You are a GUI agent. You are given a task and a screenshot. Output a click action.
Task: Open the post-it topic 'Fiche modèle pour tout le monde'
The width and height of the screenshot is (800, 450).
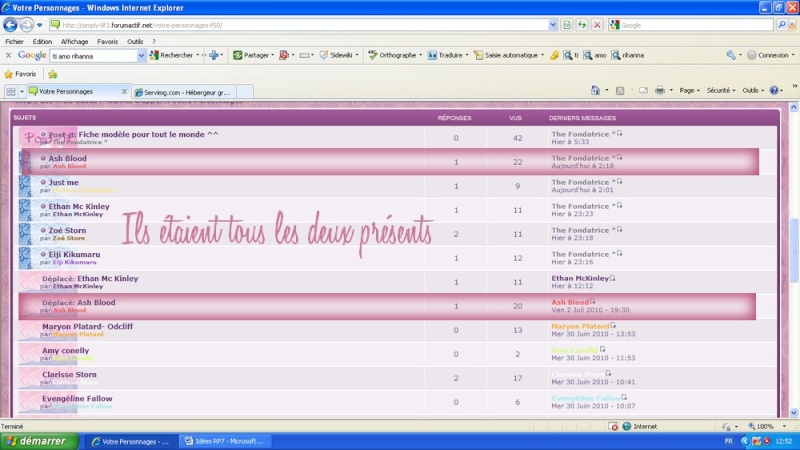pyautogui.click(x=148, y=134)
